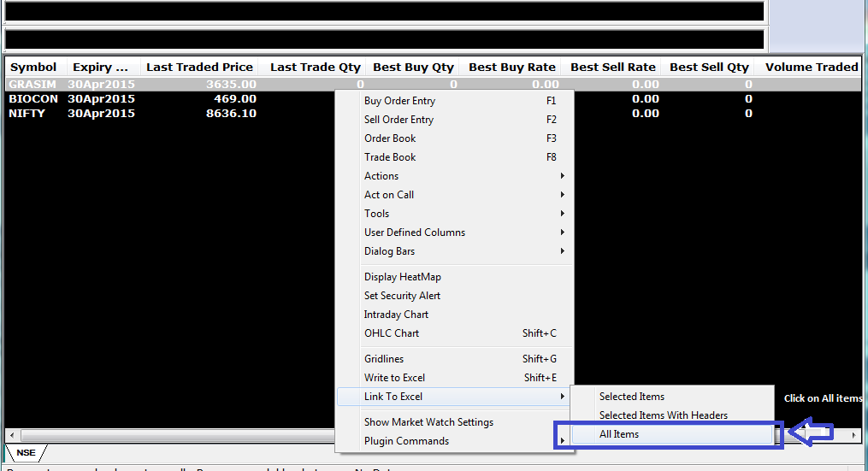This screenshot has width=868, height=471.
Task: Open User Defined Columns submenu
Action: (415, 233)
